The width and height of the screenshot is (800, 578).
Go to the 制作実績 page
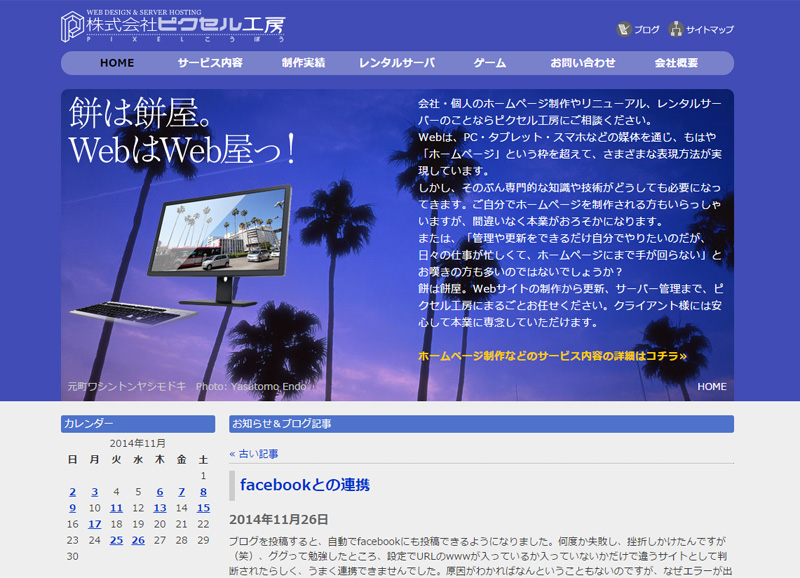click(303, 63)
